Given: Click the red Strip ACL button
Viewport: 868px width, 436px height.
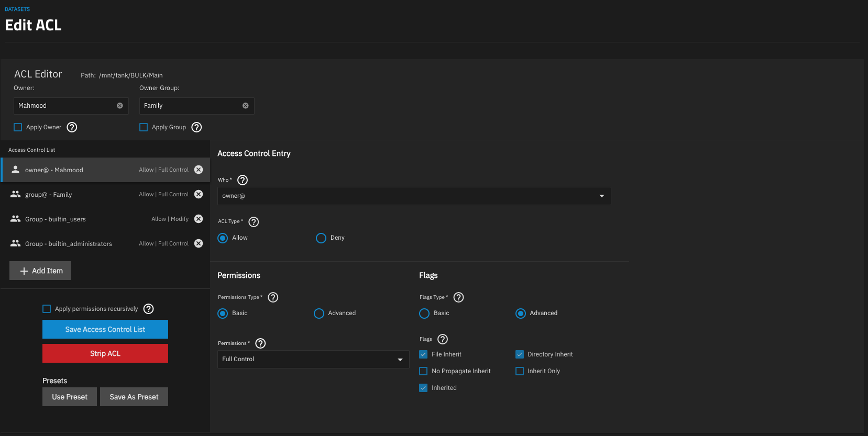Looking at the screenshot, I should [105, 353].
